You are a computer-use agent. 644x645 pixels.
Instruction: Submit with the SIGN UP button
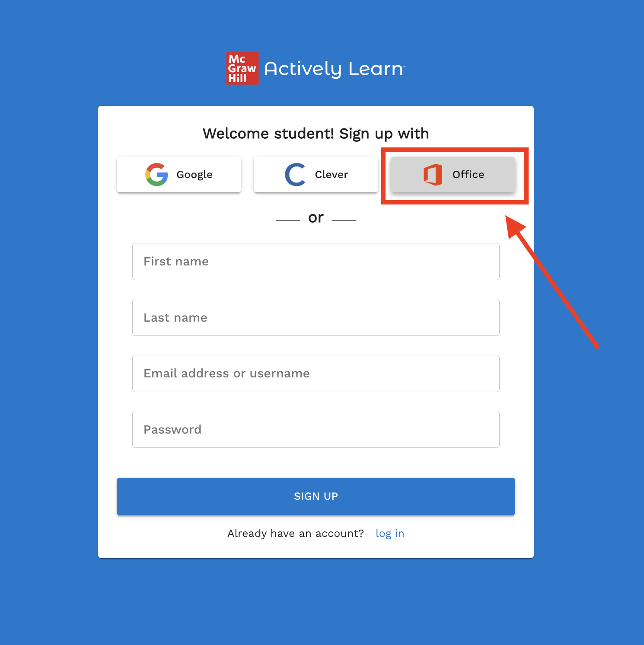click(x=316, y=496)
